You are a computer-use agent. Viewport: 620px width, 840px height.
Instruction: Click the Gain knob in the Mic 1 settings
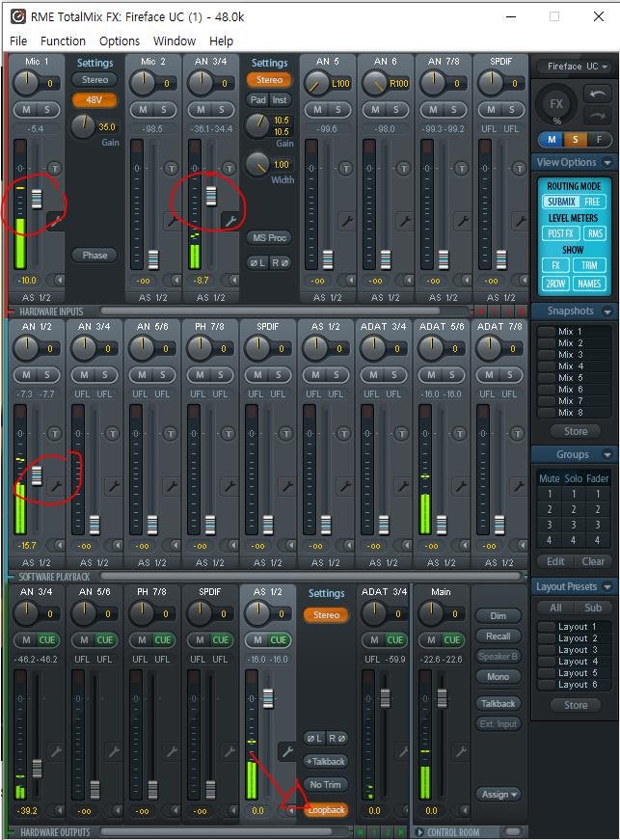point(83,127)
